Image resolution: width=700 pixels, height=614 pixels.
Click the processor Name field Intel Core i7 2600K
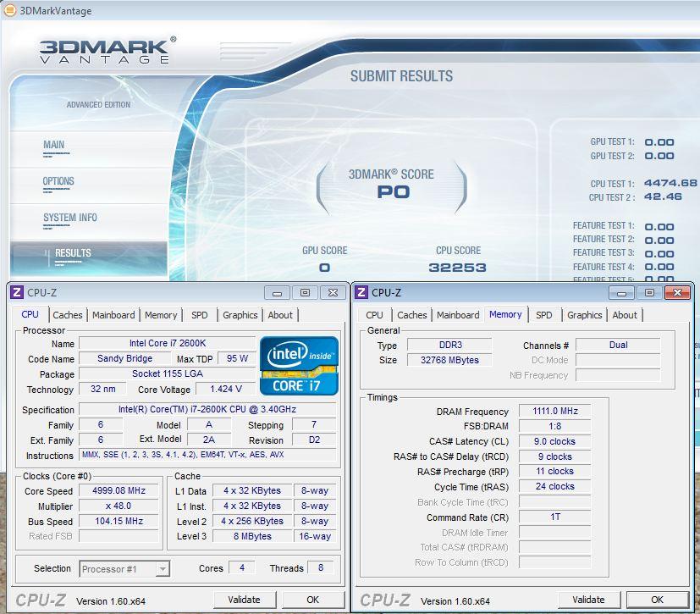click(168, 343)
